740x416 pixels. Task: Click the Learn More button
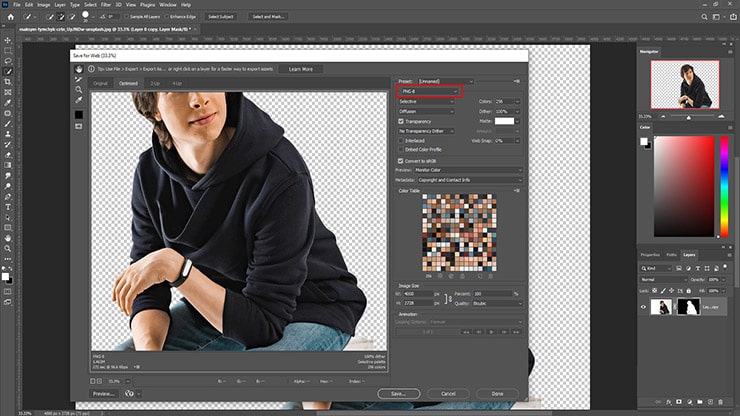[300, 69]
